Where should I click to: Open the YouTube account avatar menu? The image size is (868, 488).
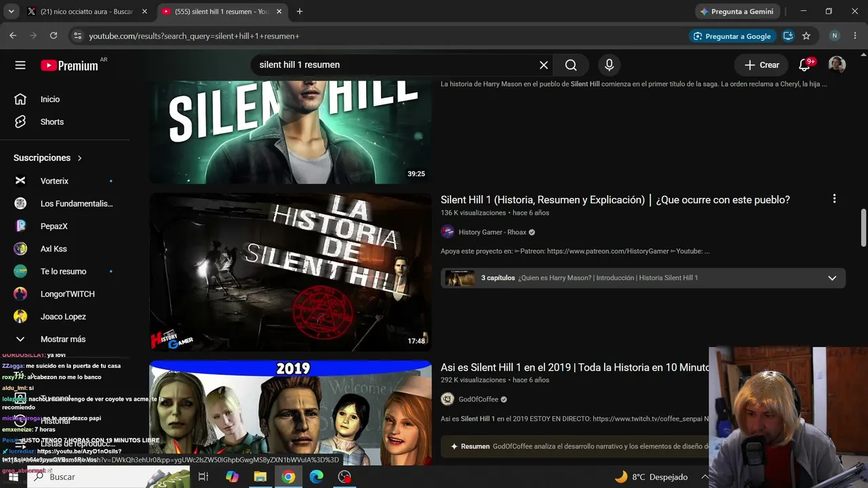click(837, 65)
